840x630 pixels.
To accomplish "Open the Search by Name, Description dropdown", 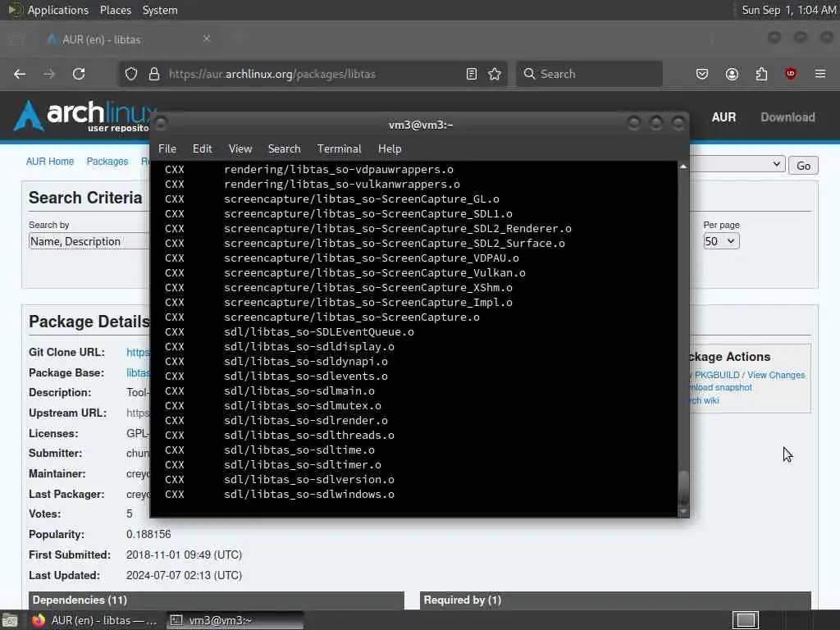I will click(89, 241).
